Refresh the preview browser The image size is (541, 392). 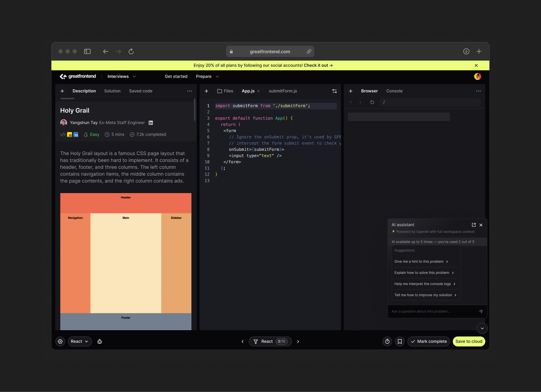[372, 102]
